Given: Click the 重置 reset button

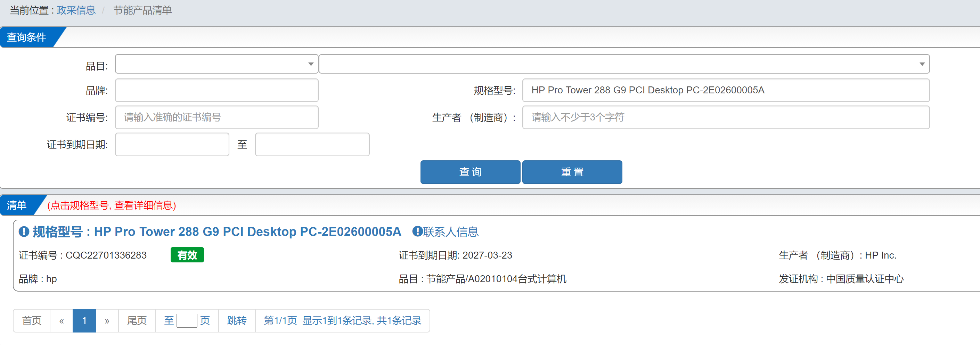Looking at the screenshot, I should [x=572, y=172].
